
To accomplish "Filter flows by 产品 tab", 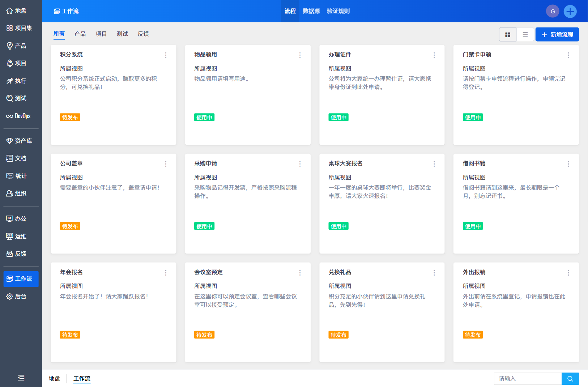I will point(80,34).
